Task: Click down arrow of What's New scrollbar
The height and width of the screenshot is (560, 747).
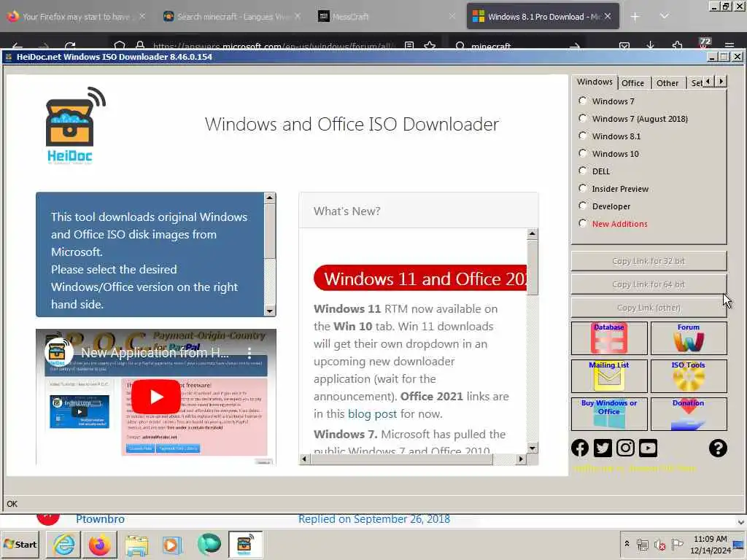Action: (532, 448)
